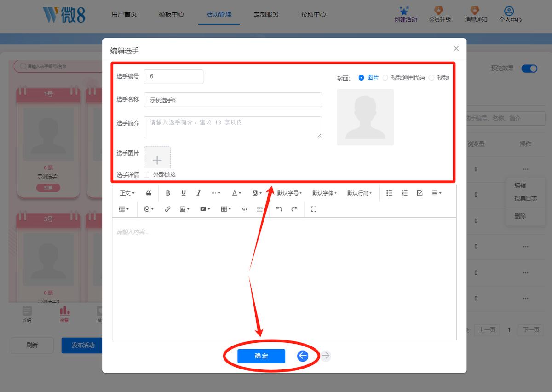Open 默认字体 font family dropdown
Screen dimensions: 552x392
pyautogui.click(x=324, y=193)
